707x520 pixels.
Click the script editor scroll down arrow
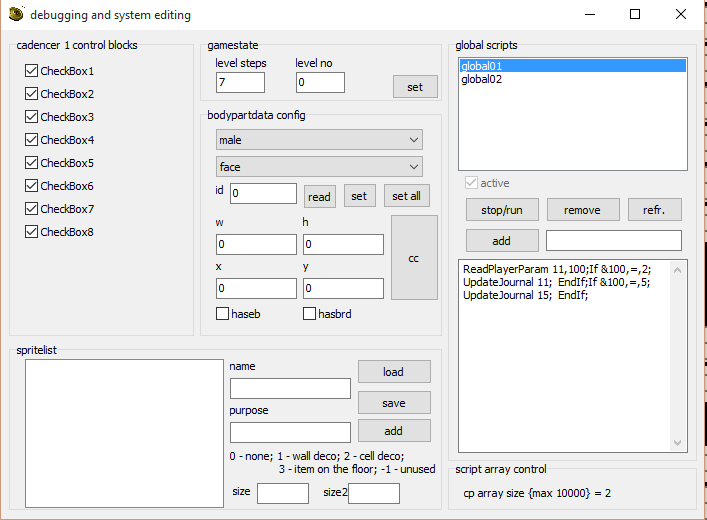pyautogui.click(x=678, y=443)
